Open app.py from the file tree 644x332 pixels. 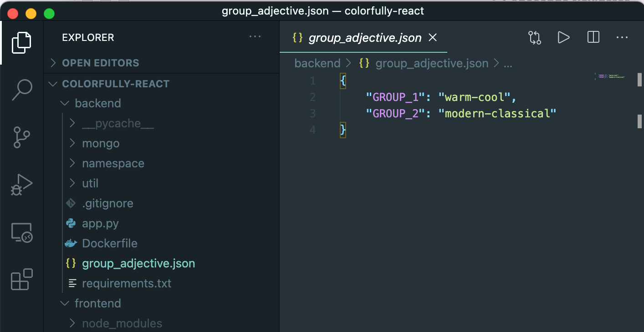[x=101, y=223]
